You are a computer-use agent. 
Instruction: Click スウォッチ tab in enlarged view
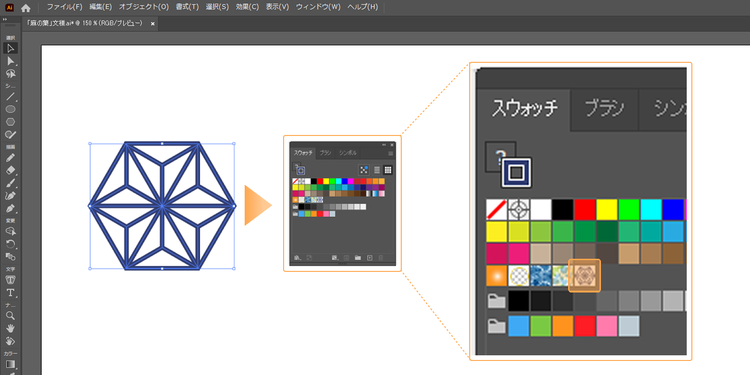click(525, 110)
